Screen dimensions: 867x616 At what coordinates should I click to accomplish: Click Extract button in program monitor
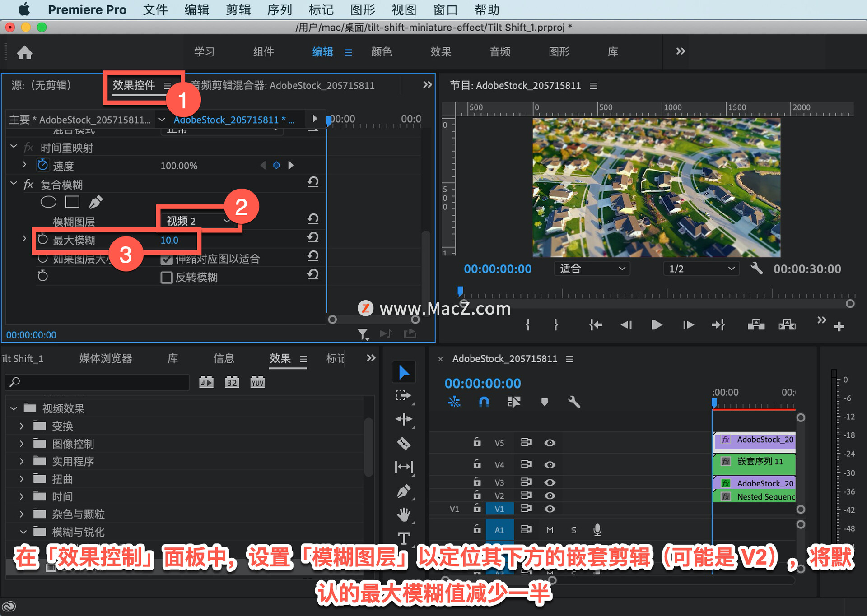pyautogui.click(x=787, y=325)
